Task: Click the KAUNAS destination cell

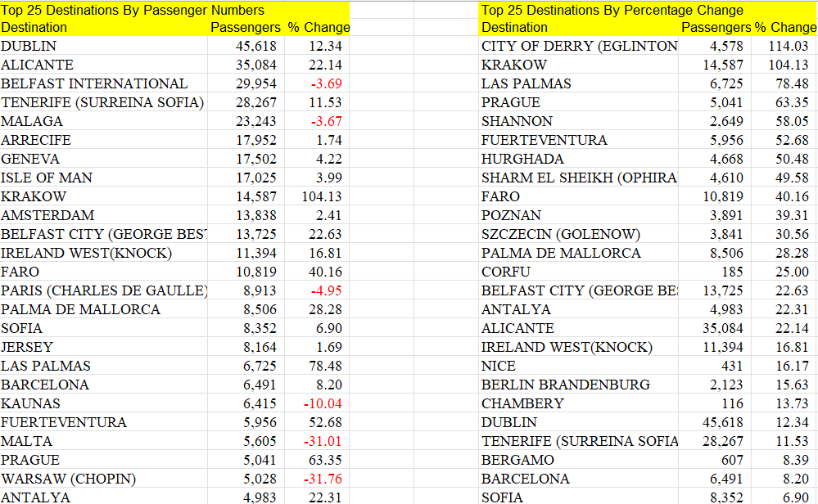Action: point(31,403)
